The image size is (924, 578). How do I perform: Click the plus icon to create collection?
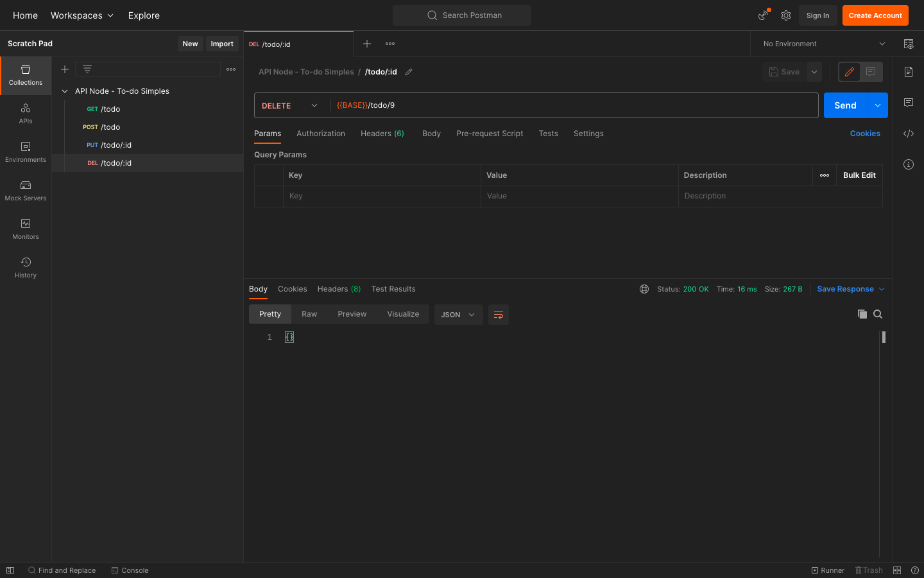[x=65, y=69]
